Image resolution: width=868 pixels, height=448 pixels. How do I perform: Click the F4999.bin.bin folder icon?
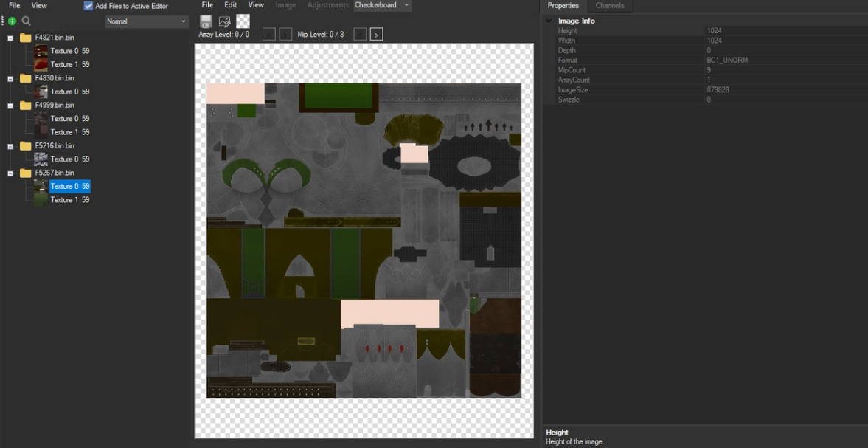click(26, 106)
